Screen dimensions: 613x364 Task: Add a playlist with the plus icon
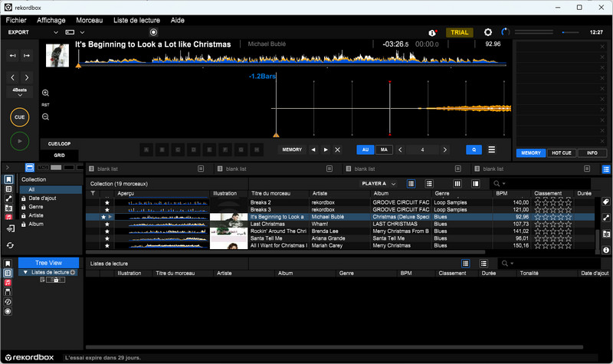point(73,272)
